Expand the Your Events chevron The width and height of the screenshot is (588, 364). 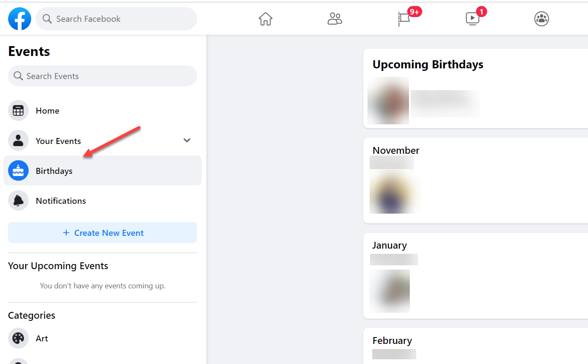(x=187, y=141)
